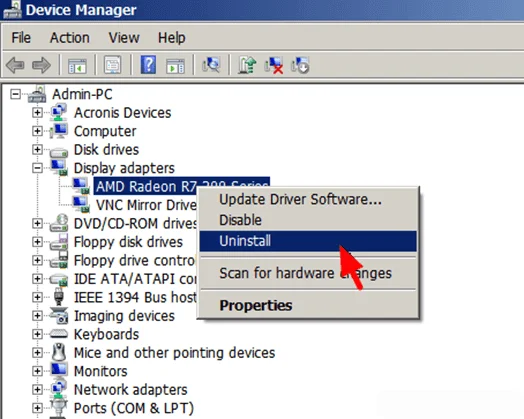
Task: Click the Properties toolbar icon
Action: [x=113, y=65]
